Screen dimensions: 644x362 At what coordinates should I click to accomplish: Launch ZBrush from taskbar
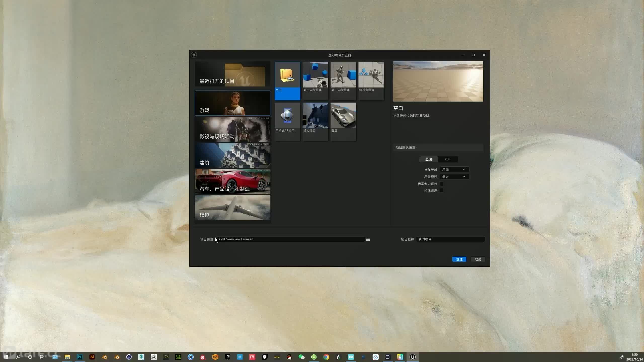[153, 357]
